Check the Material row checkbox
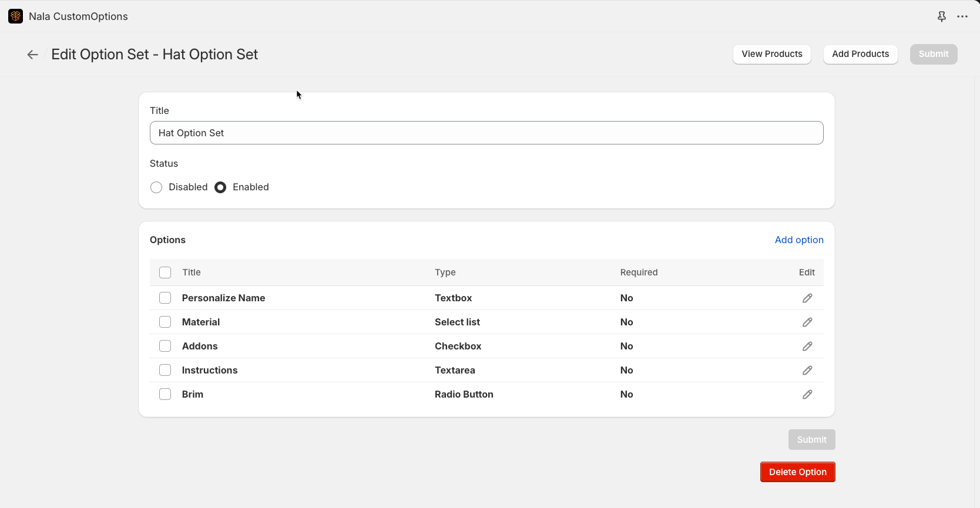This screenshot has width=980, height=508. pos(165,322)
